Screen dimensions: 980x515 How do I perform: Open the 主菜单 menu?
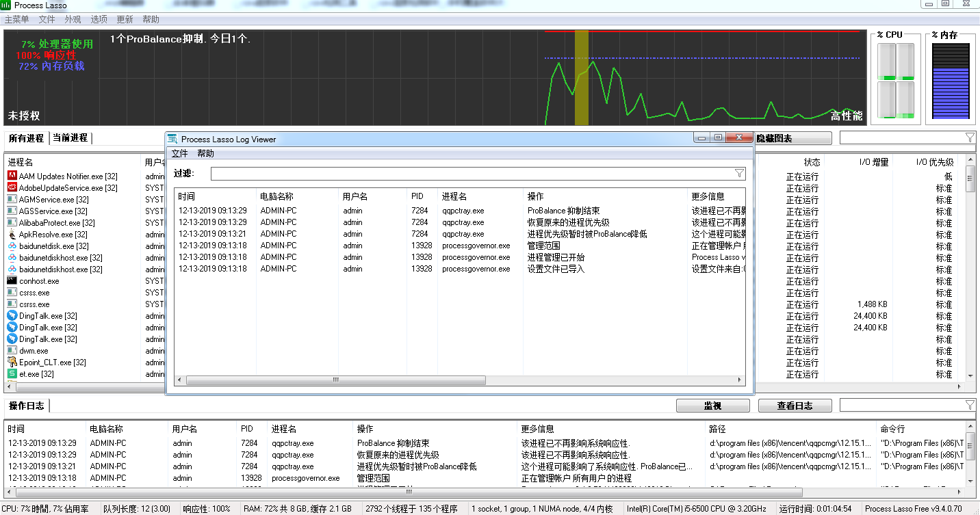point(17,20)
